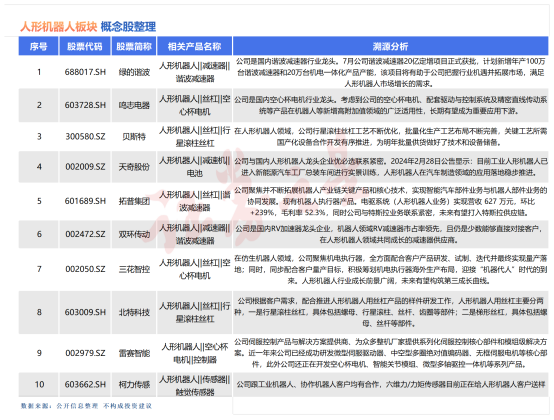Select stock code 002050.SZ
The image size is (554, 420).
point(85,269)
